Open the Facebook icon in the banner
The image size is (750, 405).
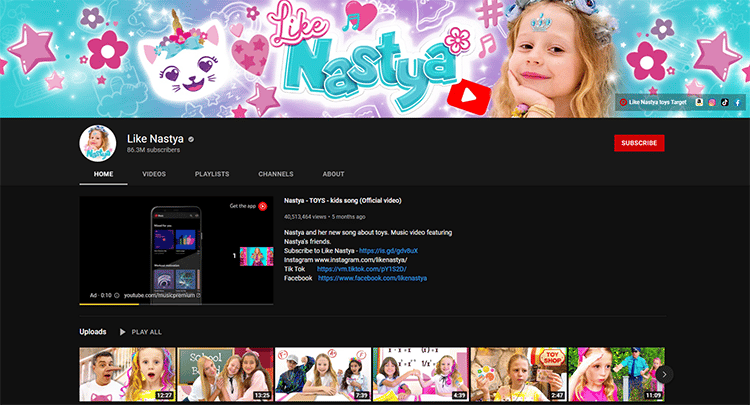738,102
